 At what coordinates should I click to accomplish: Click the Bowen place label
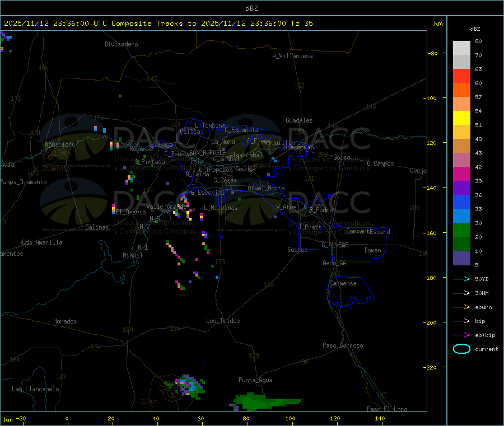click(372, 250)
